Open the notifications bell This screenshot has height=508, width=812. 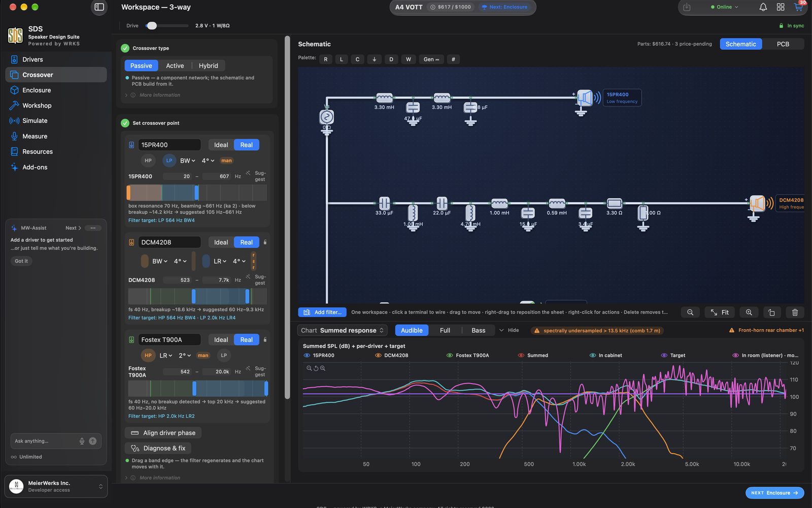[x=763, y=7]
